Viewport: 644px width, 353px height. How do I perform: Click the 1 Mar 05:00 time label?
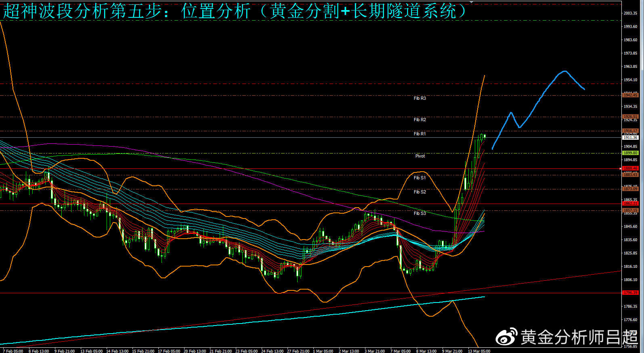(323, 351)
